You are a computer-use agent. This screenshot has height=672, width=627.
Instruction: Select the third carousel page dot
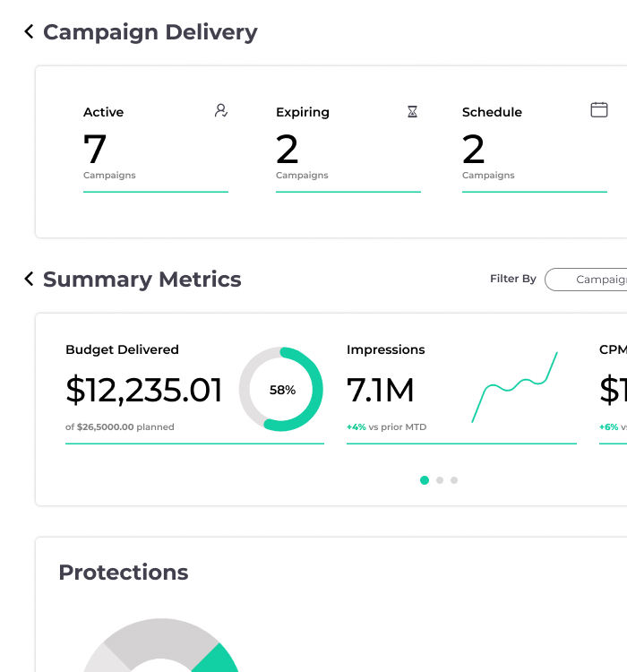coord(454,480)
